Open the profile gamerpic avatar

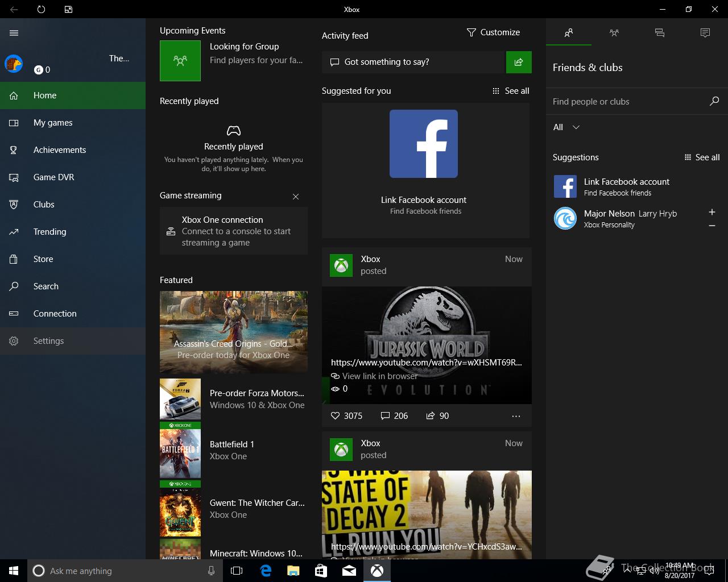pyautogui.click(x=14, y=64)
